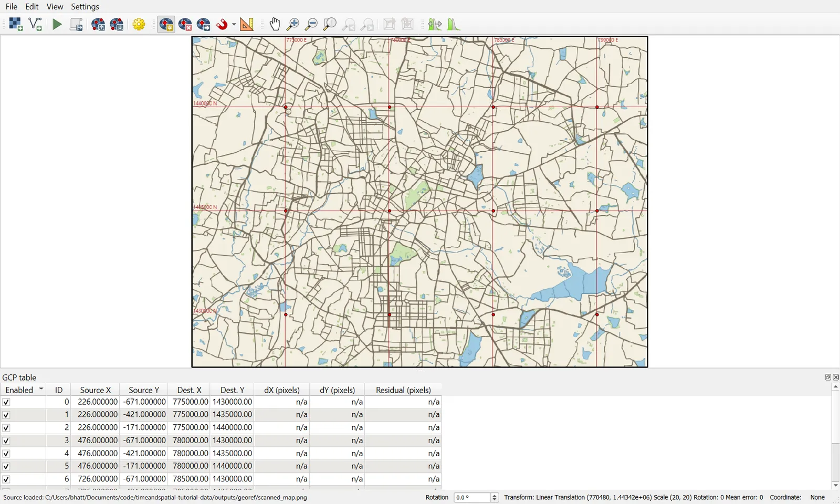Toggle the Enabled checkbox for GCP ID 3
Image resolution: width=840 pixels, height=504 pixels.
6,440
